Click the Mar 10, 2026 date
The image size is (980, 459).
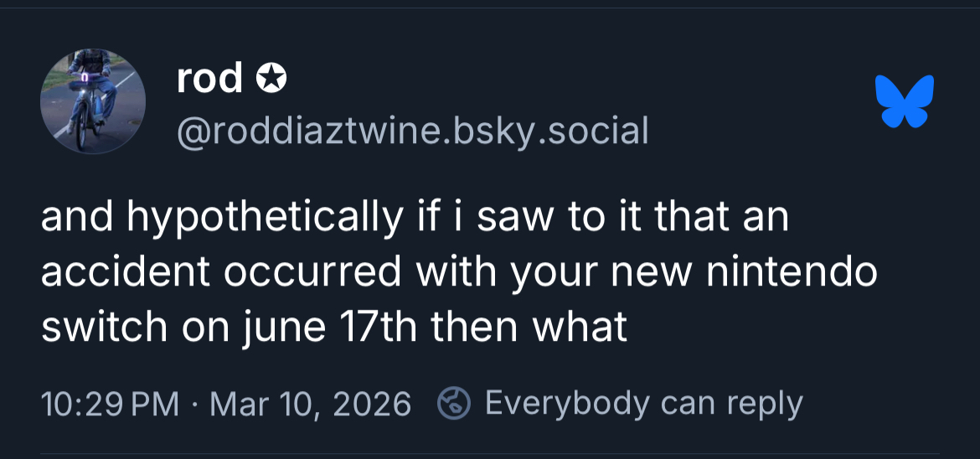[x=311, y=404]
